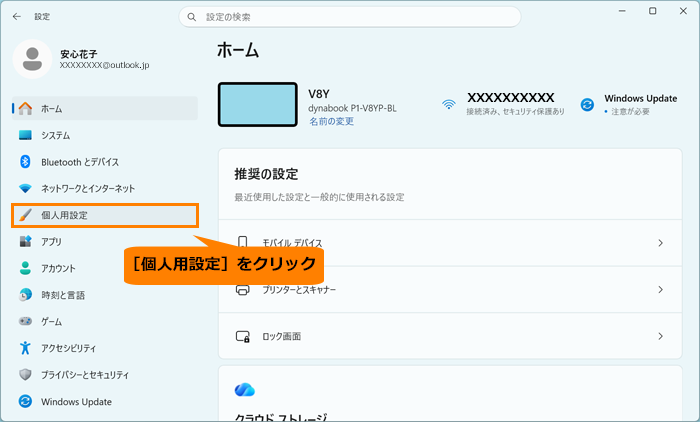
Task: Open システム settings
Action: [x=104, y=135]
